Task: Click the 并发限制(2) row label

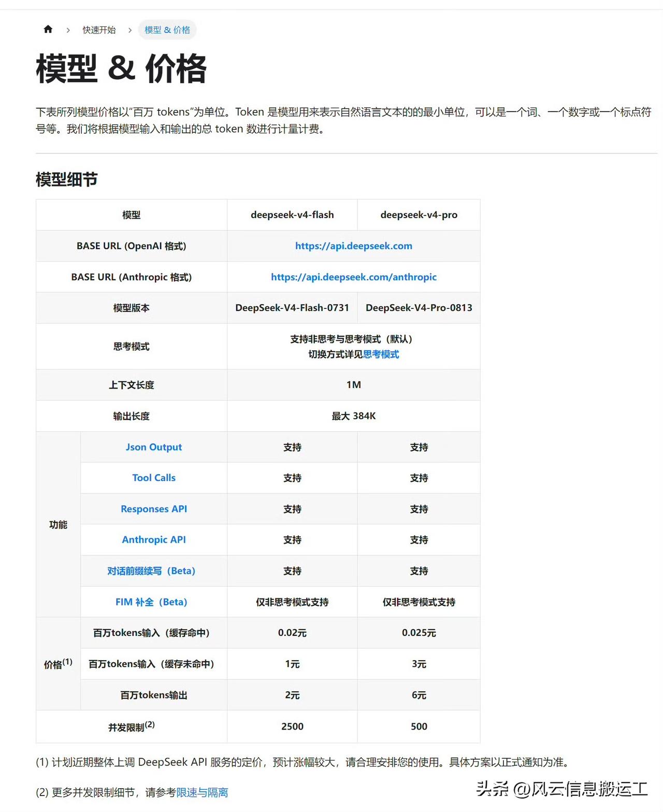Action: (x=132, y=726)
